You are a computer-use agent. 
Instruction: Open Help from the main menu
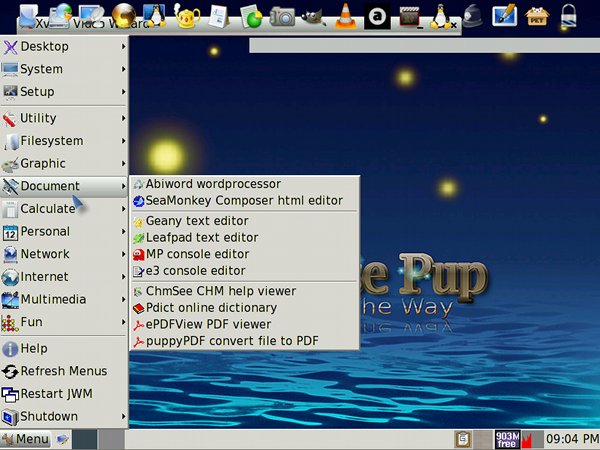[x=64, y=348]
